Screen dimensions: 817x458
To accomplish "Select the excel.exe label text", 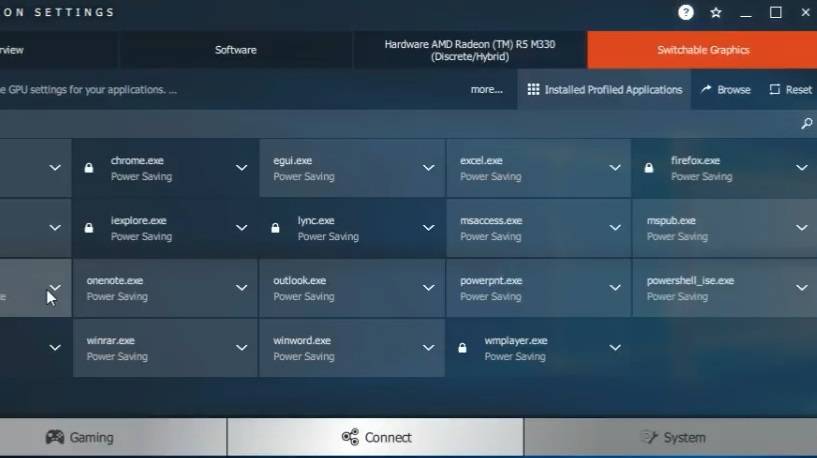I will point(481,160).
